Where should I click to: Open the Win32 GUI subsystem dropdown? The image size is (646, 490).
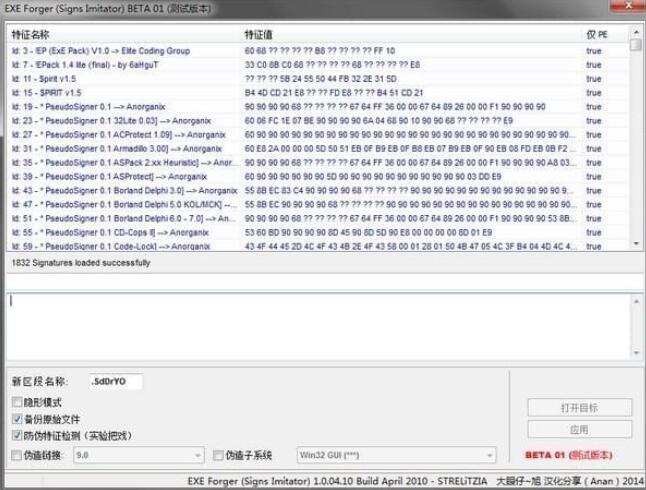coord(396,455)
